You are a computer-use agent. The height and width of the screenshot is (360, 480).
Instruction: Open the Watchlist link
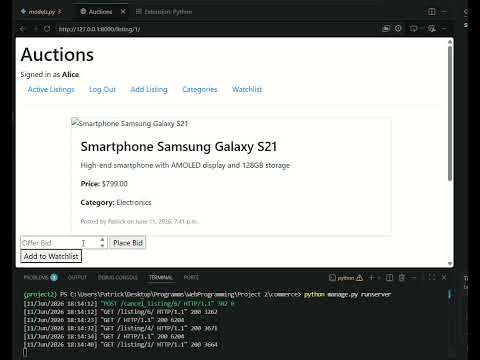(247, 89)
